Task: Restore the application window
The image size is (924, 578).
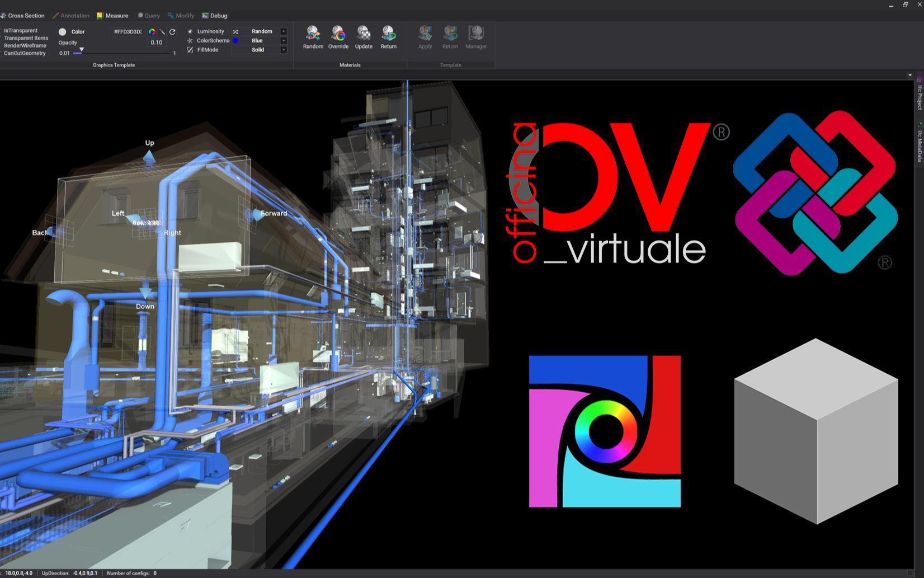Action: click(x=906, y=4)
